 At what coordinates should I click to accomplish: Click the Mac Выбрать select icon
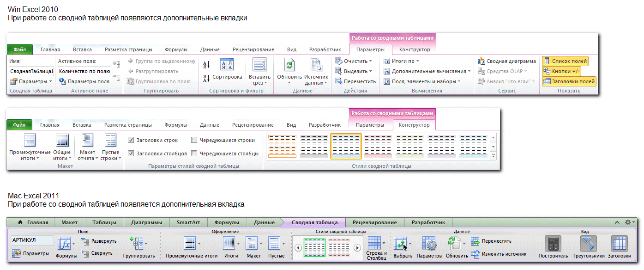[x=400, y=243]
